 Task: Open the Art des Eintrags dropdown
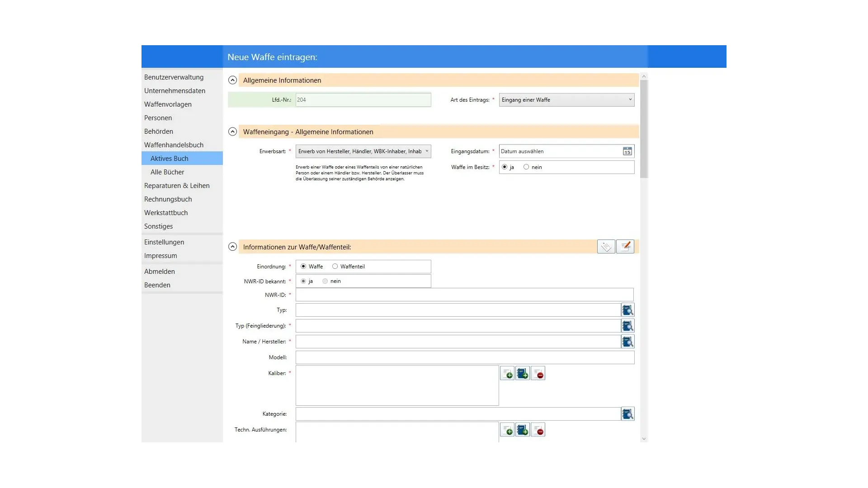[x=566, y=100]
